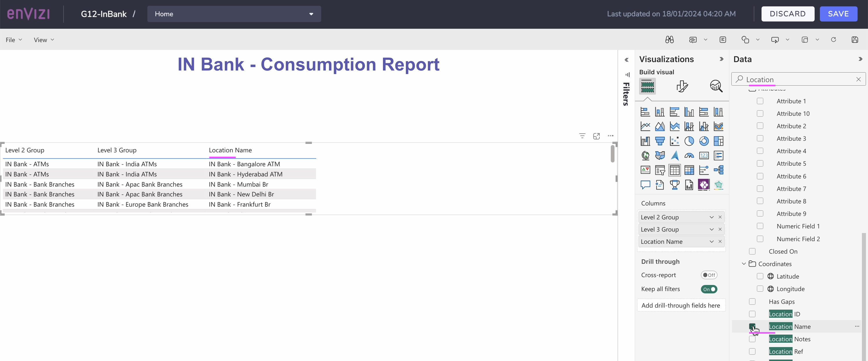
Task: Select the Funnel chart visualization
Action: point(660,141)
